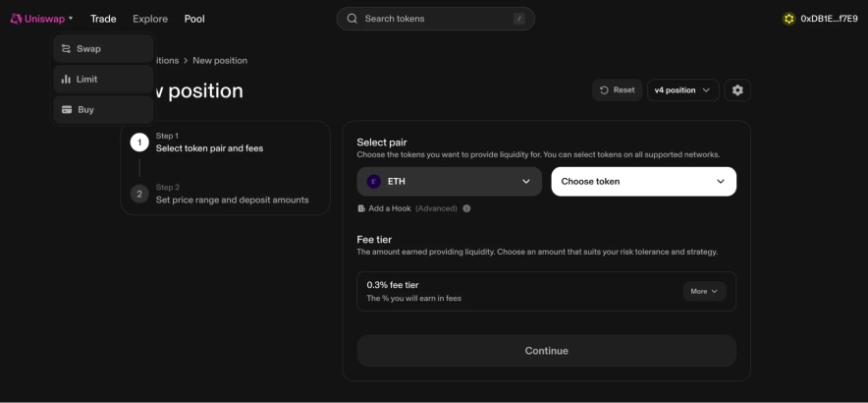Screen dimensions: 868x403
Task: Click the Swap arrows icon
Action: [66, 49]
